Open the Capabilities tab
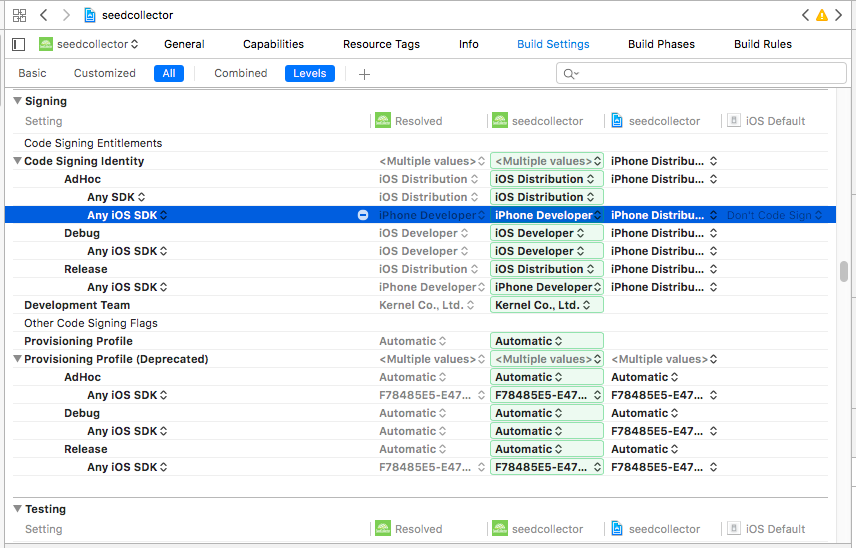 click(273, 44)
